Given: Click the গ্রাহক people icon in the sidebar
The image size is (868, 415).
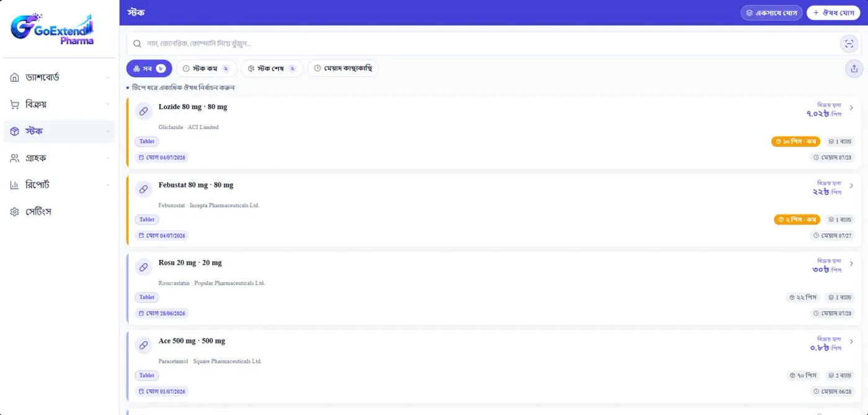Looking at the screenshot, I should [14, 158].
